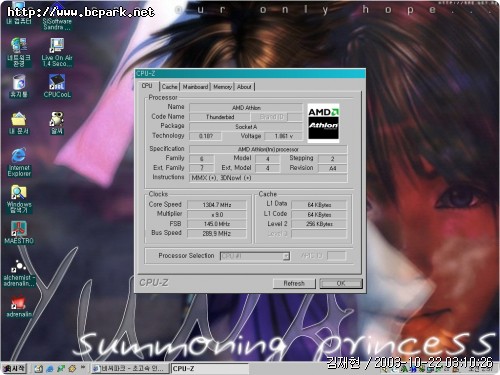Click the Technology value field
500x375 pixels.
pos(205,136)
